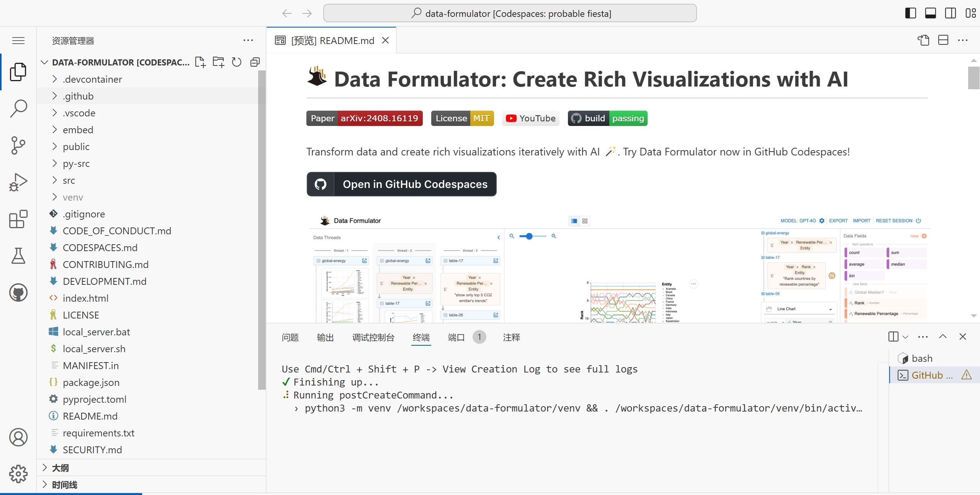Click the command center search box
Viewport: 980px width, 495px height.
pos(510,13)
